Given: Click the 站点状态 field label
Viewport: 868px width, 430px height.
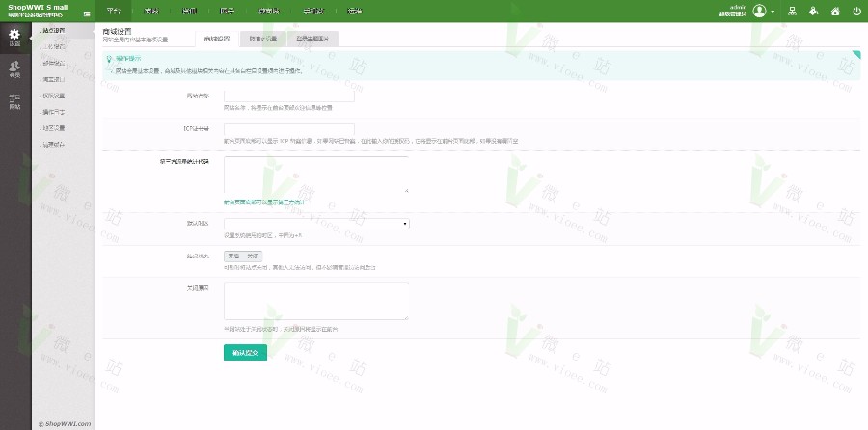Looking at the screenshot, I should click(198, 256).
